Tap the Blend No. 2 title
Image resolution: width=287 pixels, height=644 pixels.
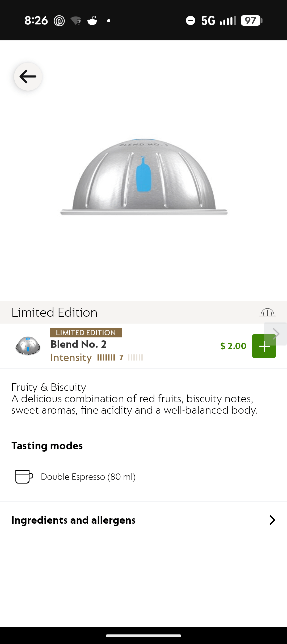(x=78, y=344)
